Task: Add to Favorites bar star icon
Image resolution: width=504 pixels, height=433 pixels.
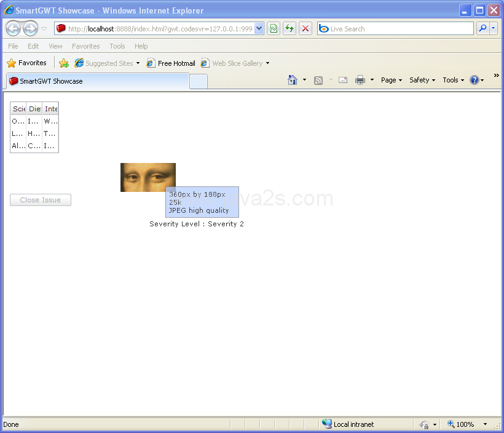Action: [x=64, y=63]
